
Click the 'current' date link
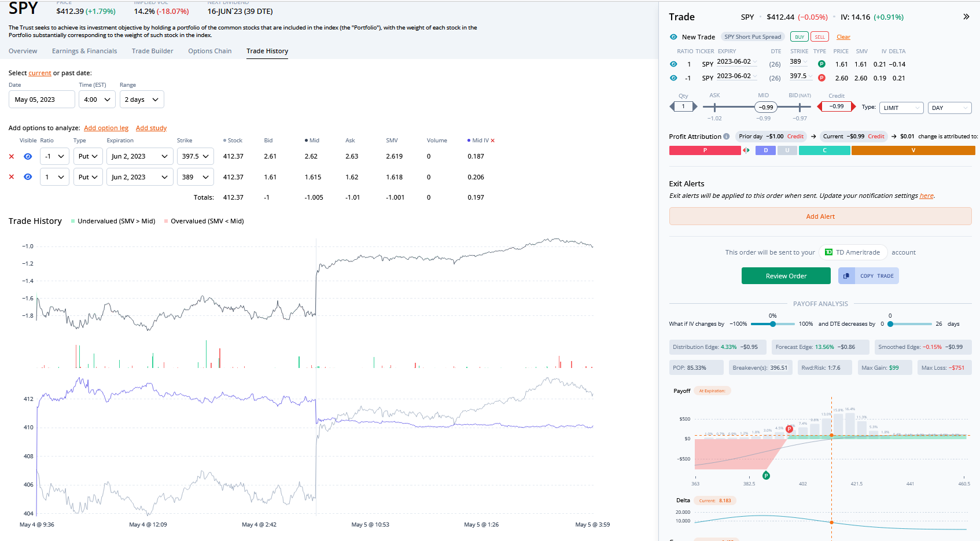[x=40, y=73]
